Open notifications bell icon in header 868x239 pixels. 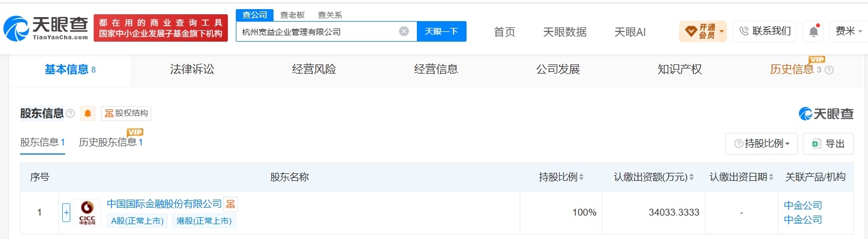(x=813, y=31)
